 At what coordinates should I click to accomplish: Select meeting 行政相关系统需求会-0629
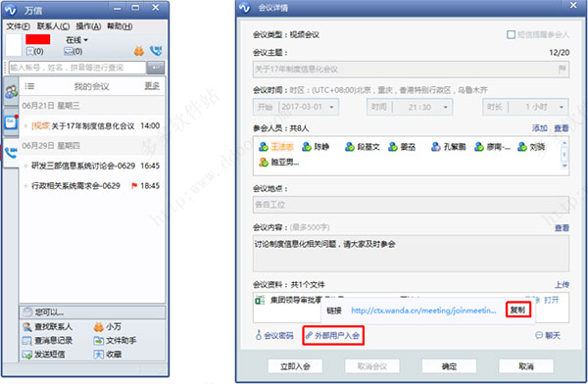[x=93, y=185]
